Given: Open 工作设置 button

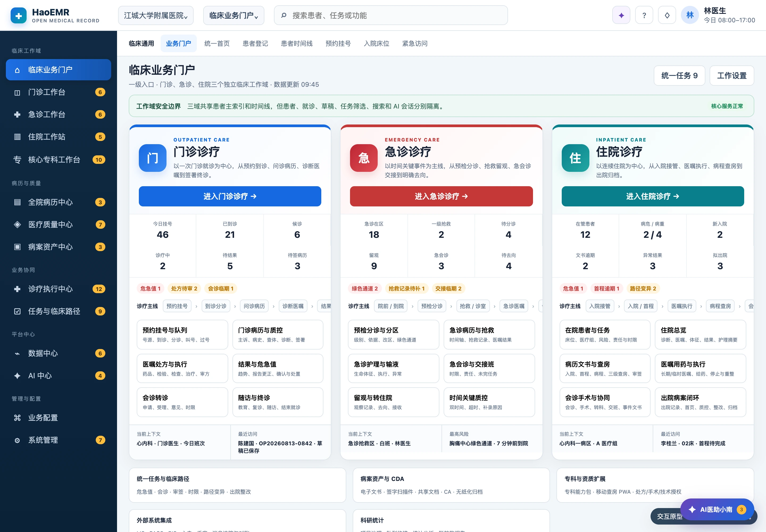Looking at the screenshot, I should tap(732, 76).
